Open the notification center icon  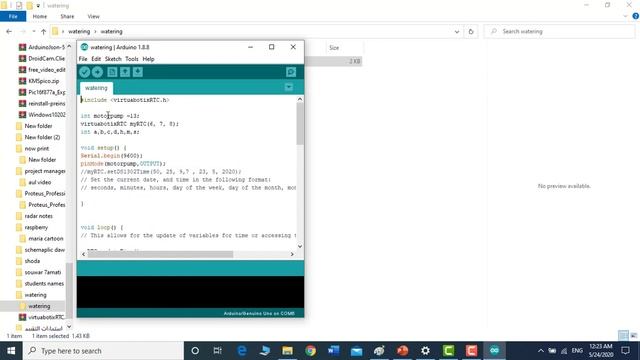pos(625,351)
